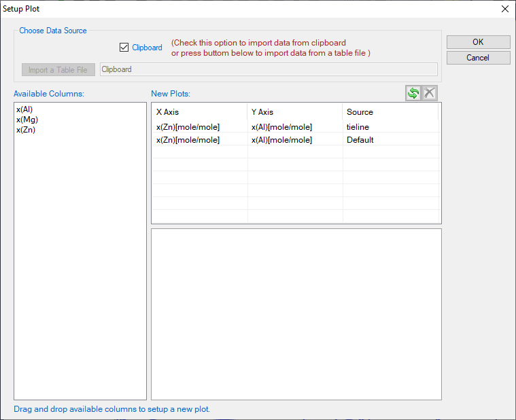Click X axis cell of the tieline row
The width and height of the screenshot is (516, 420).
pyautogui.click(x=199, y=127)
